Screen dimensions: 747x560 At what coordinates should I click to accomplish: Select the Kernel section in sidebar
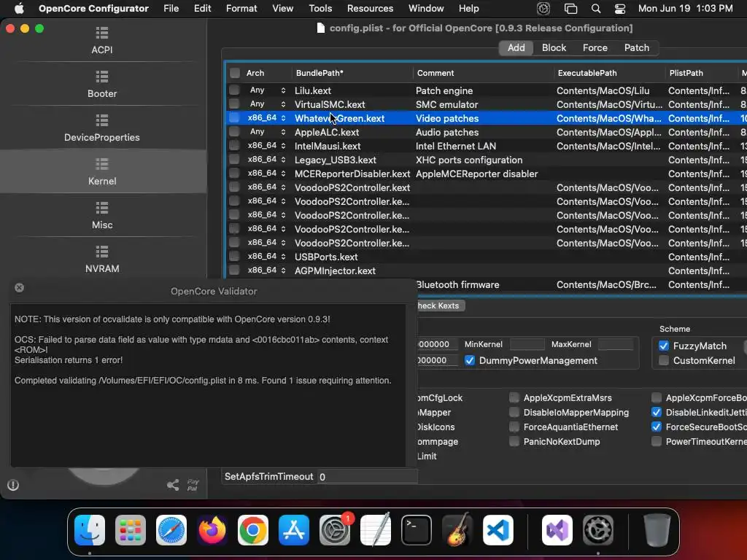pyautogui.click(x=102, y=171)
